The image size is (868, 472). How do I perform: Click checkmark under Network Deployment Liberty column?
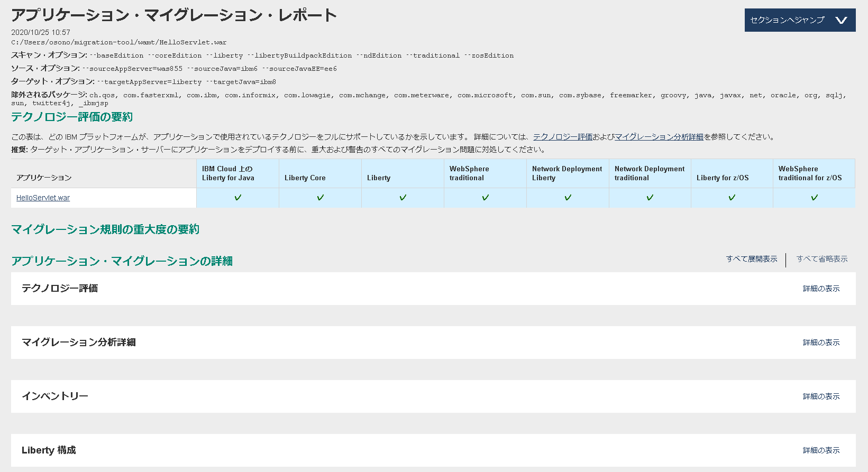(568, 198)
